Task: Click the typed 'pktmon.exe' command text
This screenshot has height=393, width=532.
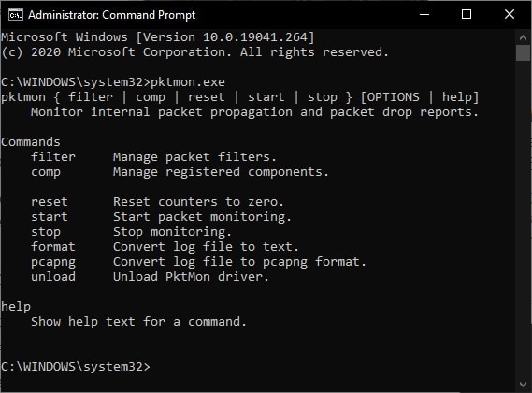Action: pos(188,82)
